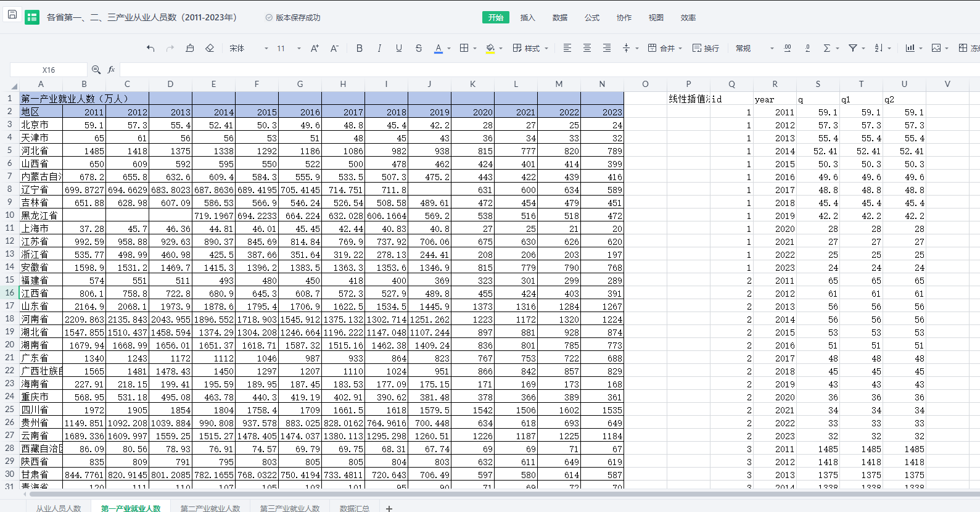Viewport: 980px width, 512px height.
Task: Click the save icon in title bar
Action: pos(12,14)
